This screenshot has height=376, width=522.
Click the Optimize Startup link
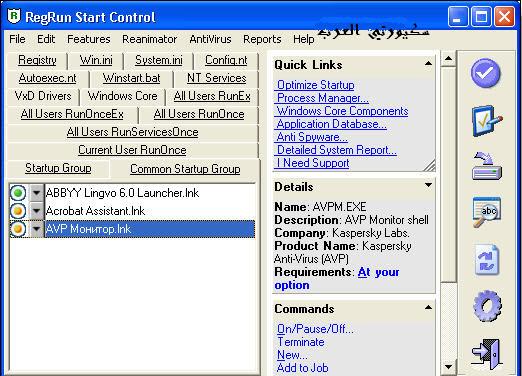(315, 85)
